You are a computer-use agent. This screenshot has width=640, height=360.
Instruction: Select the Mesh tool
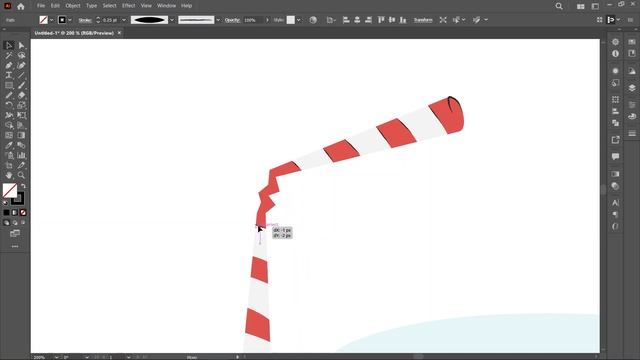(x=9, y=135)
